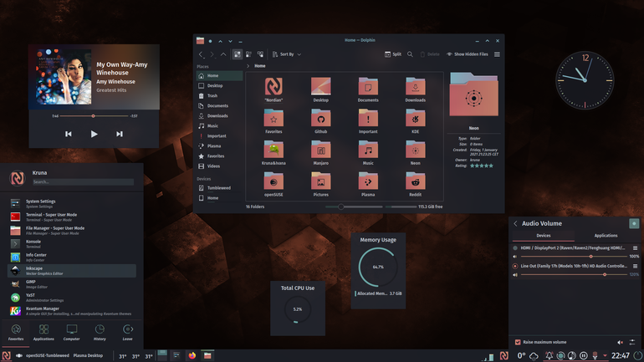Launch Firefox from the taskbar
The height and width of the screenshot is (362, 644).
click(192, 355)
